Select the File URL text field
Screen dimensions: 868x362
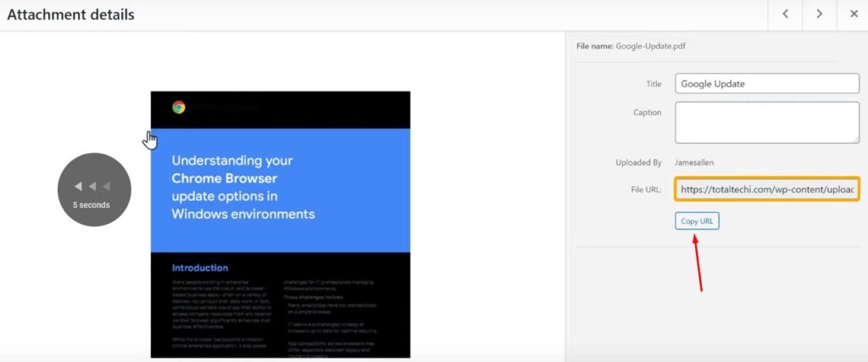(767, 189)
